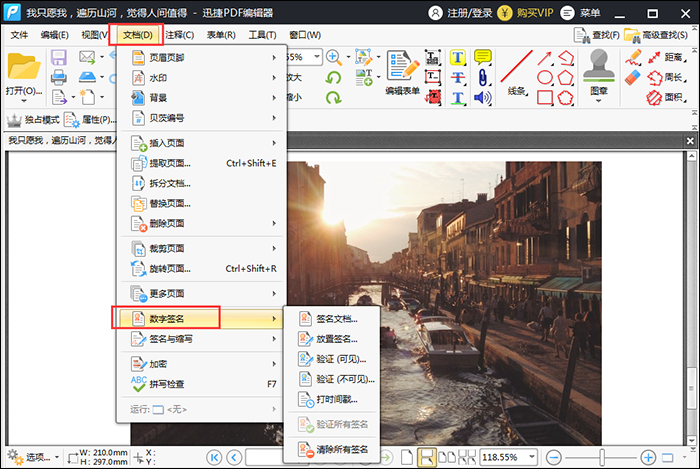Select the Underline text tool

(x=458, y=97)
